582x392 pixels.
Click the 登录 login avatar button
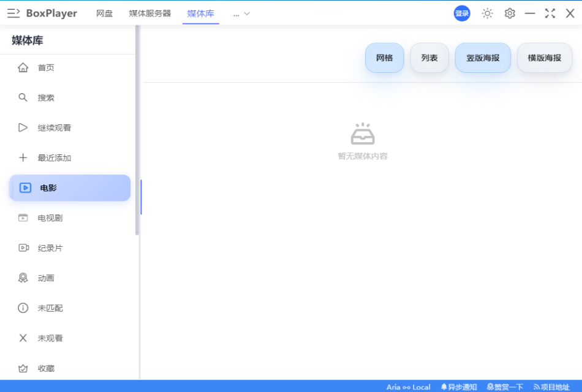point(462,13)
